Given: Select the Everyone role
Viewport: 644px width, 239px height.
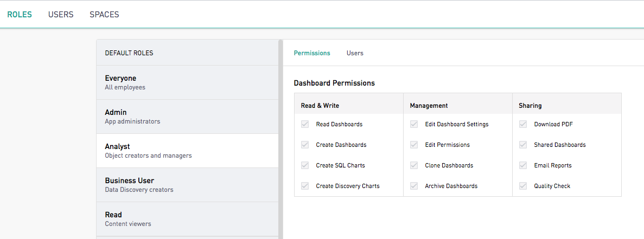Looking at the screenshot, I should [x=187, y=82].
